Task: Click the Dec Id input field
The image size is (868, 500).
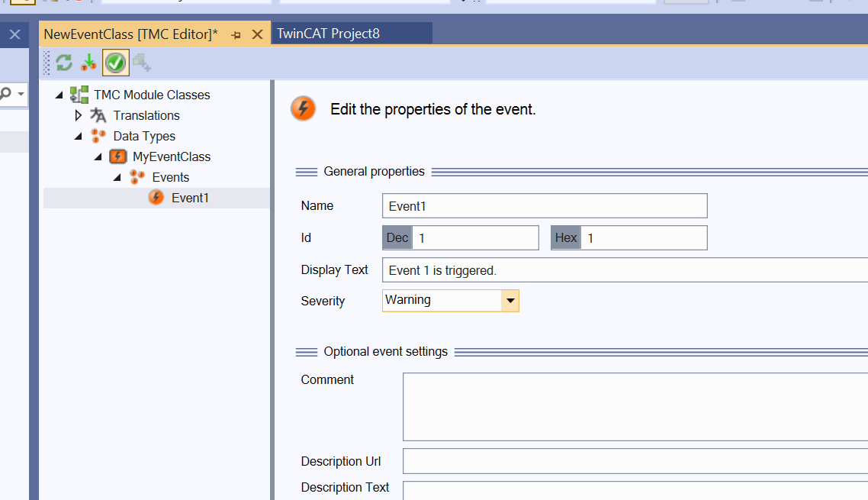Action: click(x=475, y=238)
